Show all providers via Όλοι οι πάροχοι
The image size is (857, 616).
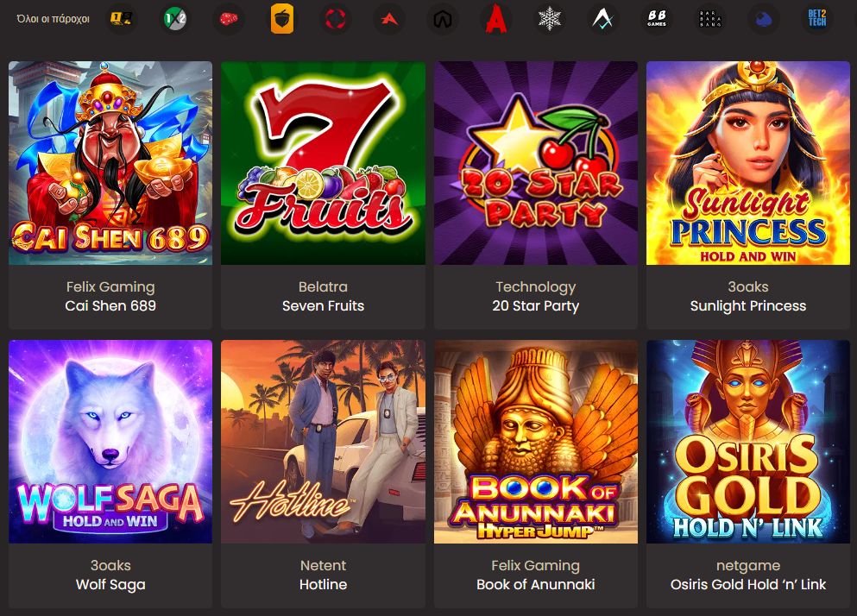54,19
